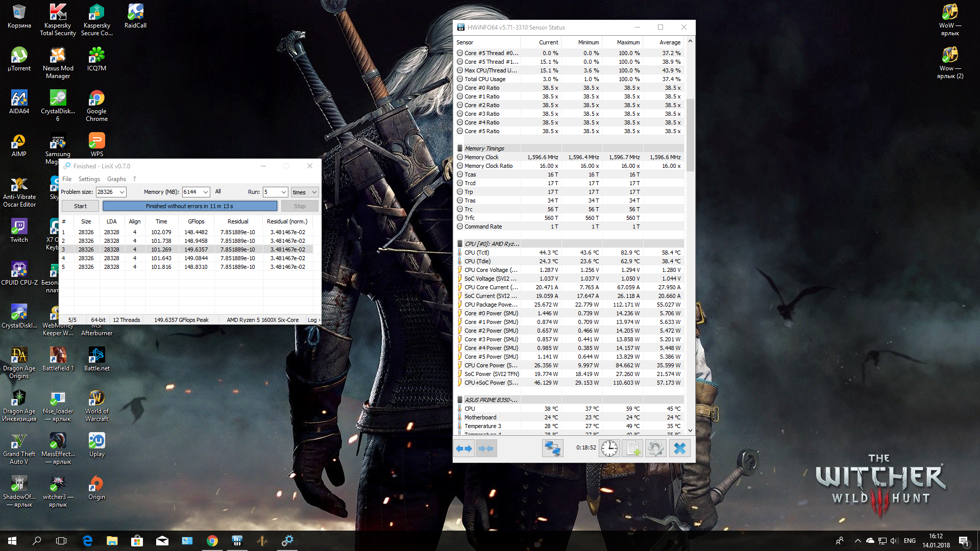Expand the Memory (MiB) combo box
Screen dimensions: 980x551
click(205, 192)
